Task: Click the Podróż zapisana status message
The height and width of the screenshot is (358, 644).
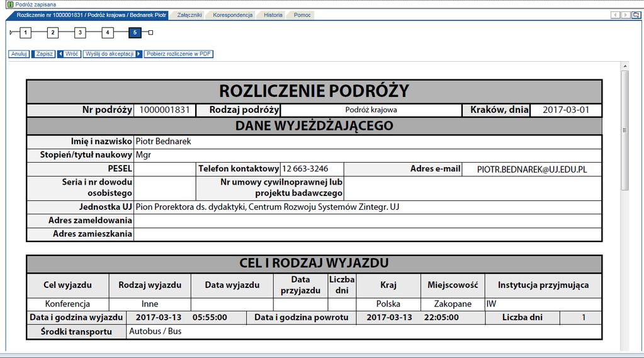Action: click(36, 4)
